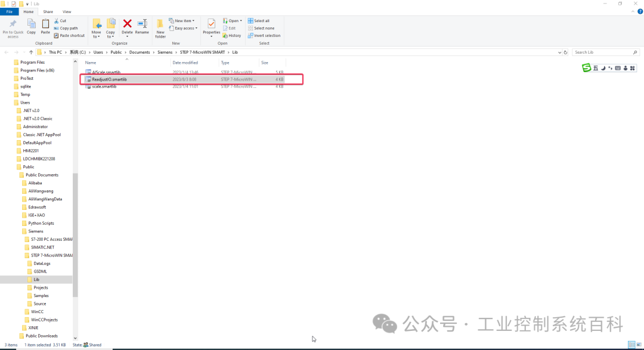Click Documents in the address path
Viewport: 644px width, 350px height.
(x=140, y=52)
